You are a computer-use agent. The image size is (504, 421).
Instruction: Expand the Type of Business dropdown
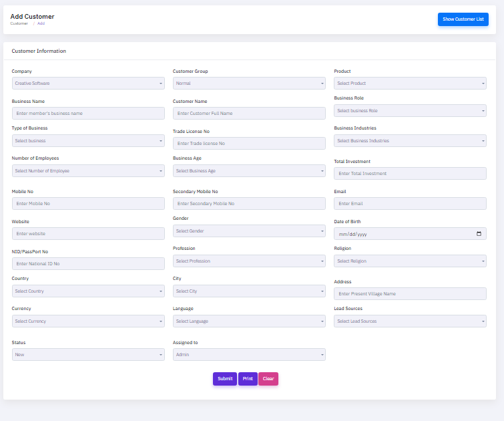(x=88, y=141)
